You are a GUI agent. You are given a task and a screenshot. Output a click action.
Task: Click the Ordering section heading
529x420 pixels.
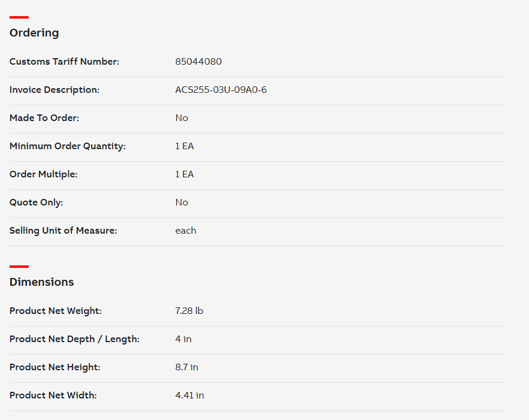click(x=34, y=33)
